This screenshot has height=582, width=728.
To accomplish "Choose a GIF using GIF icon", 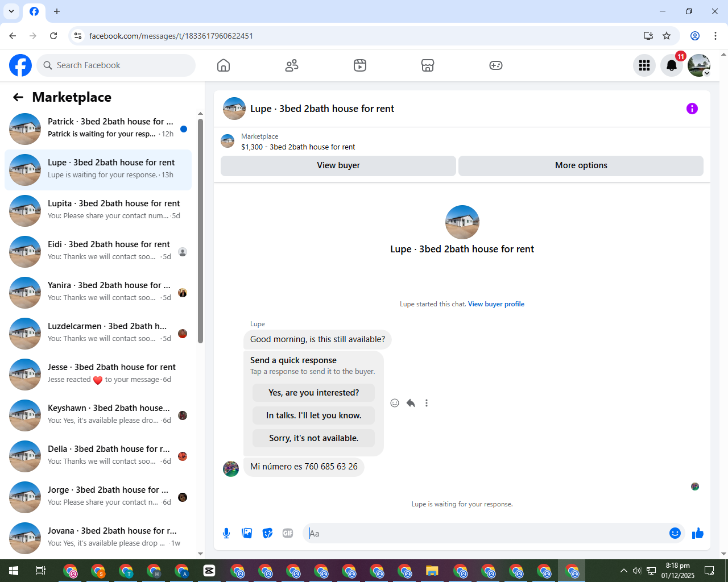I will (x=288, y=533).
